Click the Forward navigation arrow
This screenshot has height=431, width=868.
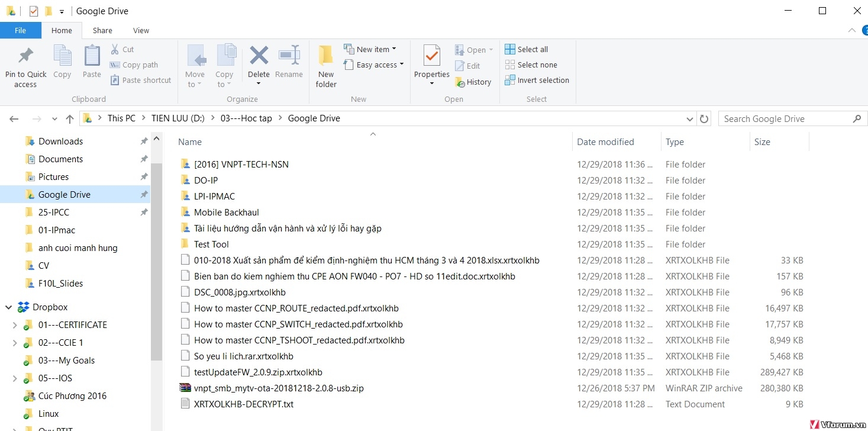click(37, 118)
